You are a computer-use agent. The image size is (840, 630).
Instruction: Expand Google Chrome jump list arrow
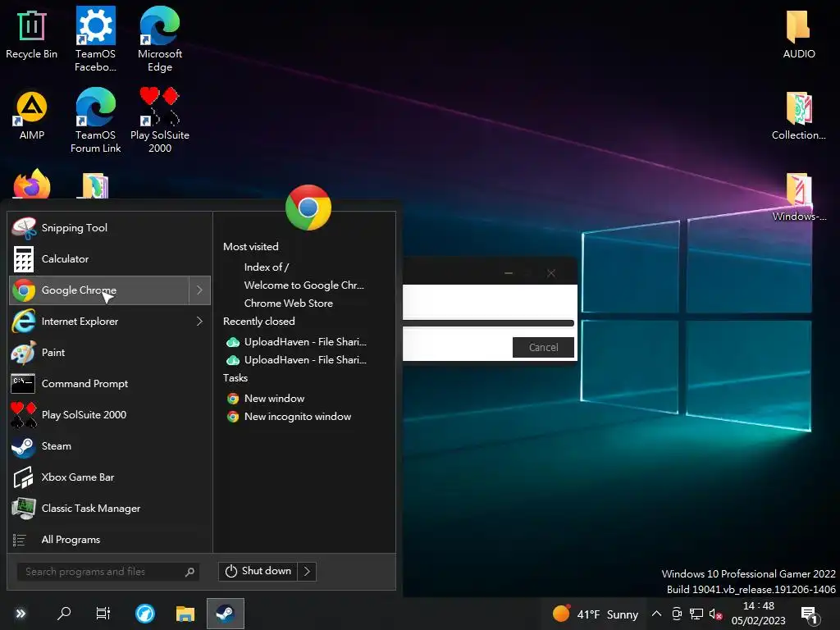click(x=199, y=290)
